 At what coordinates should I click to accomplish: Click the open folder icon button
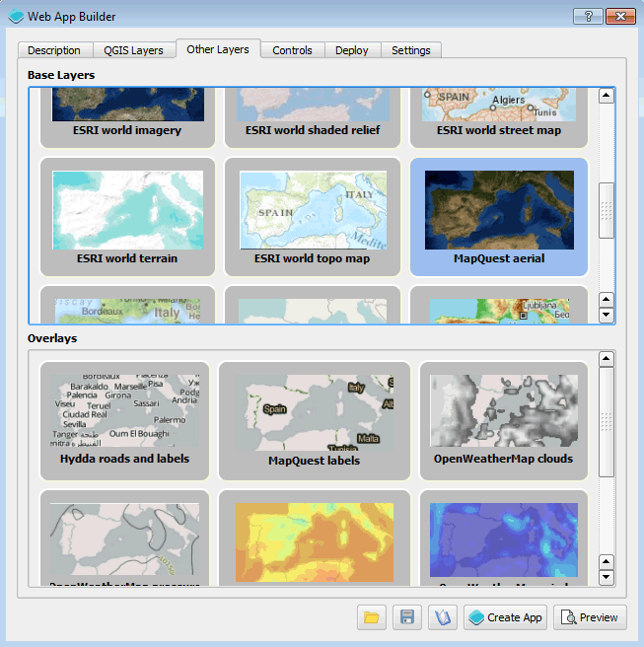(372, 617)
